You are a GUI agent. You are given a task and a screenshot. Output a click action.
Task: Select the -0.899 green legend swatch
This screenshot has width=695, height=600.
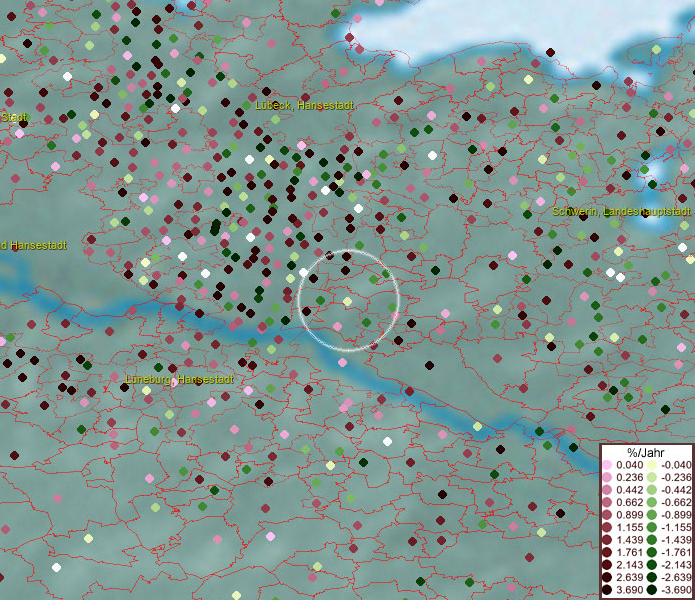652,515
